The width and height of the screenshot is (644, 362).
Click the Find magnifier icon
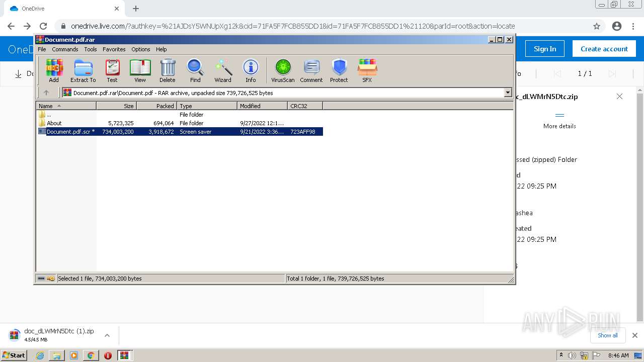click(x=195, y=70)
